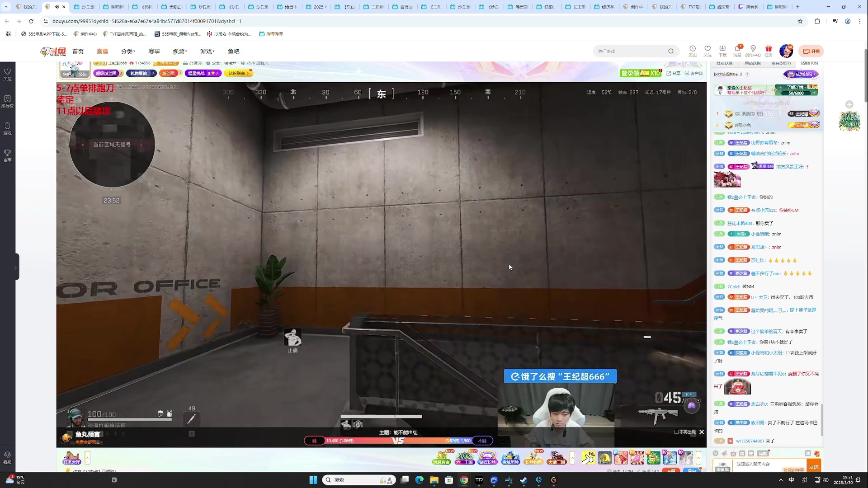Open 赛事 trophy in the left sidebar
This screenshot has height=488, width=868.
point(7,156)
